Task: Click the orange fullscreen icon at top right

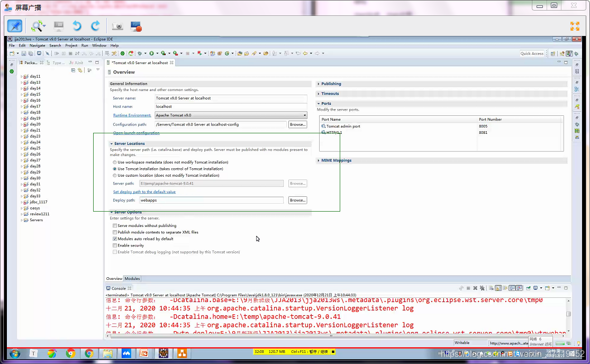Action: pos(575,26)
